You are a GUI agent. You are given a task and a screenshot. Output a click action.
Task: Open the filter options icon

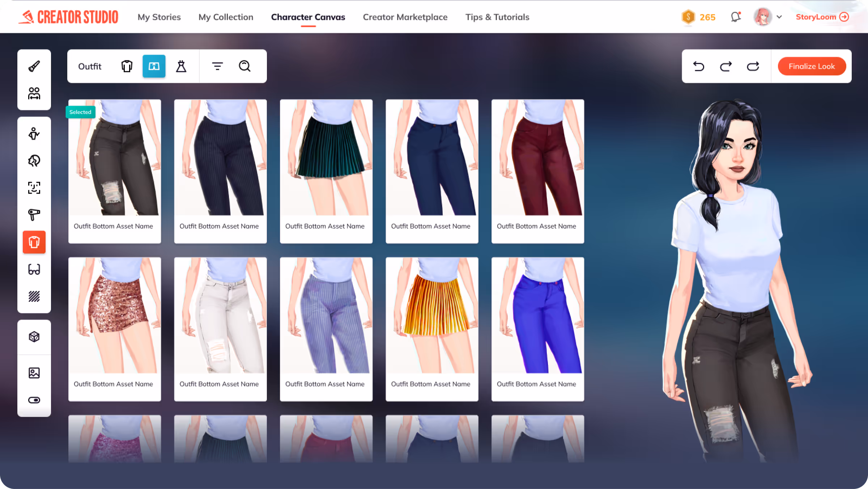click(217, 66)
